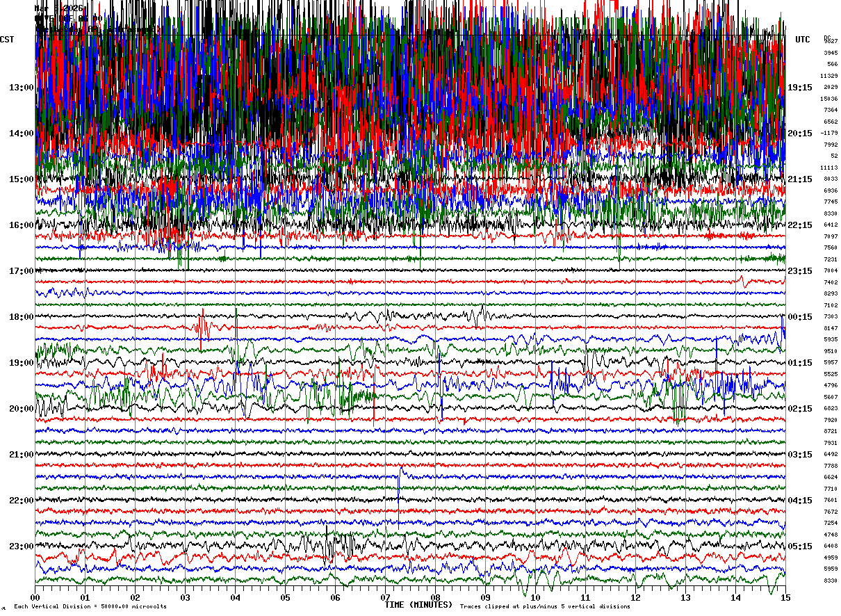This screenshot has height=616, width=841.
Task: Select the 23:00 CST time label
Action: [22, 546]
